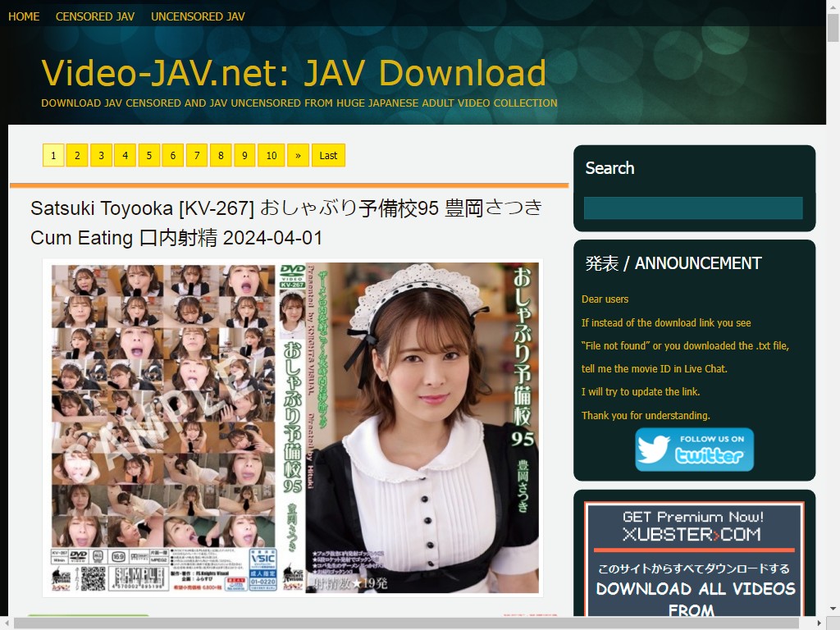Screen dimensions: 840x630
Task: Click 'Thank you for understanding.' text
Action: click(x=646, y=416)
